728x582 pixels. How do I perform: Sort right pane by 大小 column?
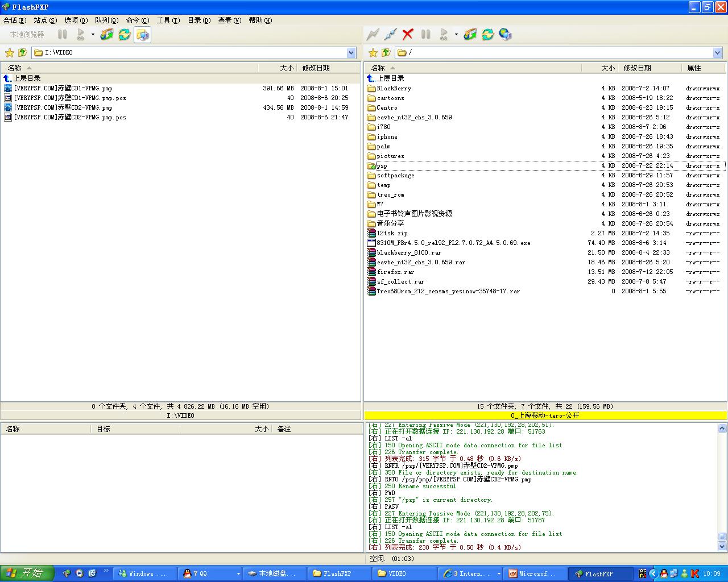pos(600,68)
